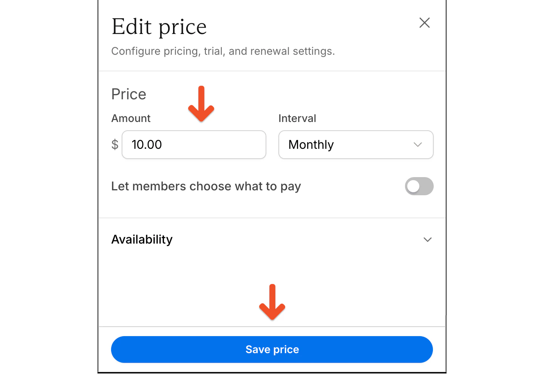The height and width of the screenshot is (392, 544).
Task: Click the Amount input showing 10.00
Action: coord(194,145)
